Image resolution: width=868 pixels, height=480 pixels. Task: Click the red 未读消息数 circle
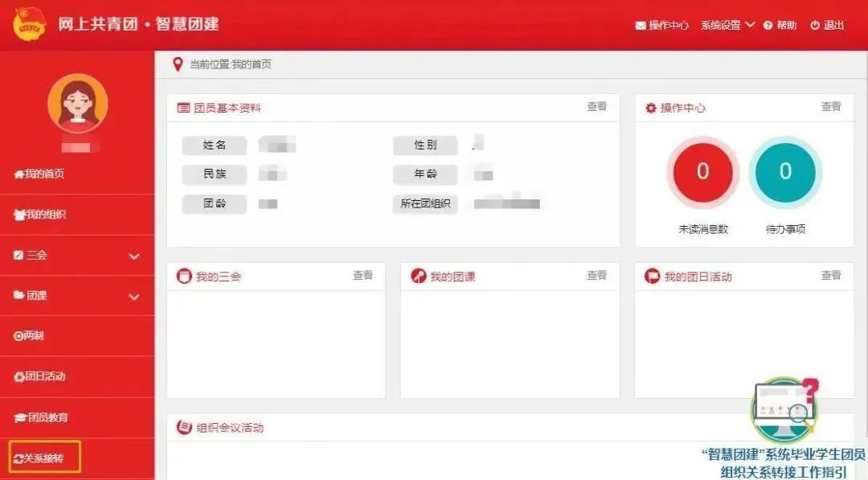coord(702,172)
